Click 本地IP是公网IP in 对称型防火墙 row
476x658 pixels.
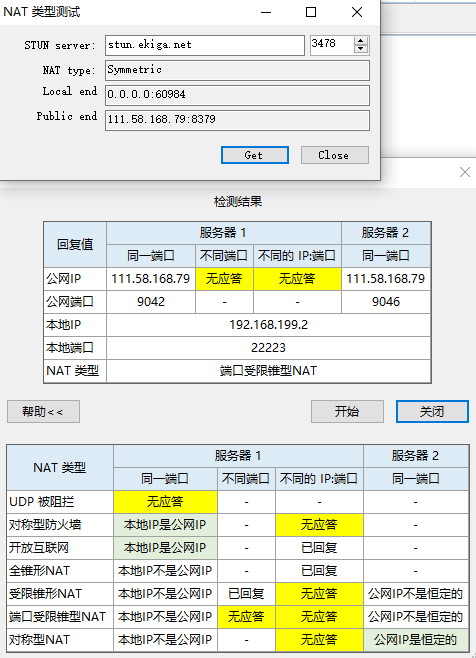(x=165, y=525)
